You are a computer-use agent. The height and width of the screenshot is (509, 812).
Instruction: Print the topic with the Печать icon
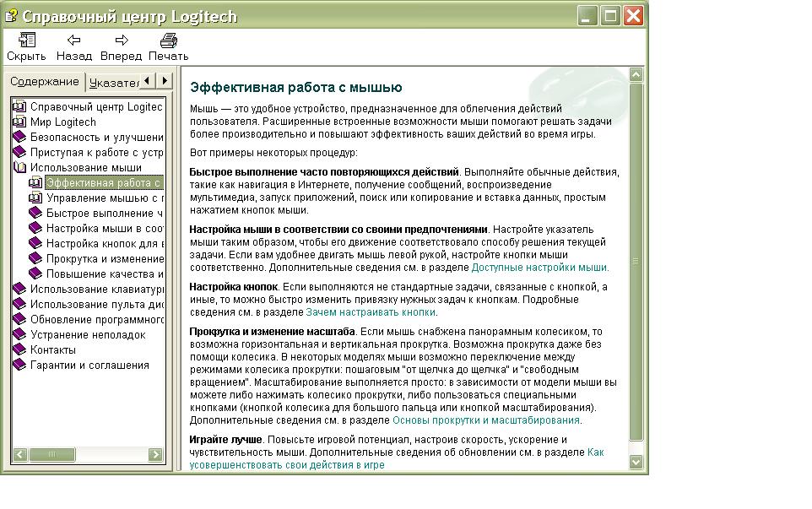pyautogui.click(x=168, y=41)
